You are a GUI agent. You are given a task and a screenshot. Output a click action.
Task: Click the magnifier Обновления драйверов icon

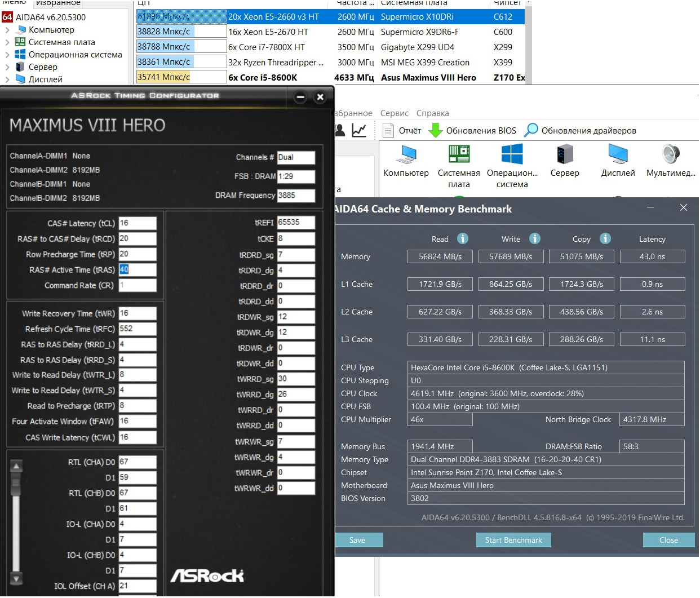click(x=531, y=130)
